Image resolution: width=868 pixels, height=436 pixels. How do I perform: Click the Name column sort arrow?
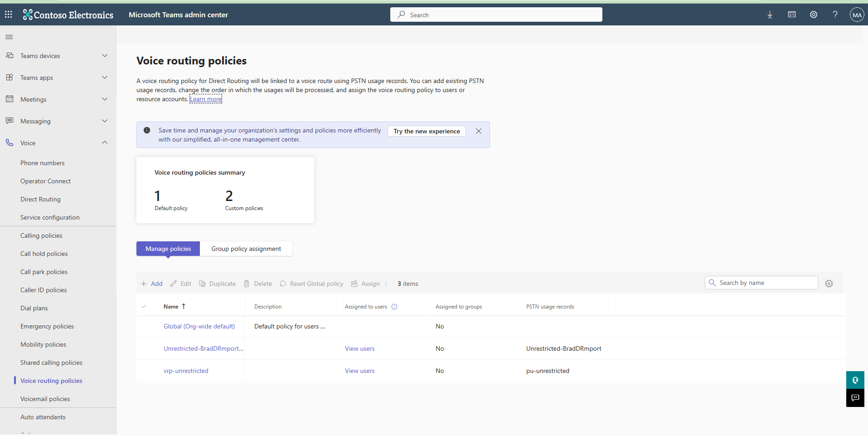click(184, 307)
